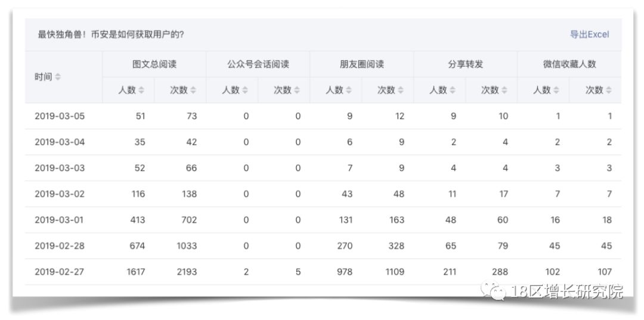Viewport: 644px width, 320px height.
Task: Select the 2019-03-02 date row
Action: click(323, 194)
